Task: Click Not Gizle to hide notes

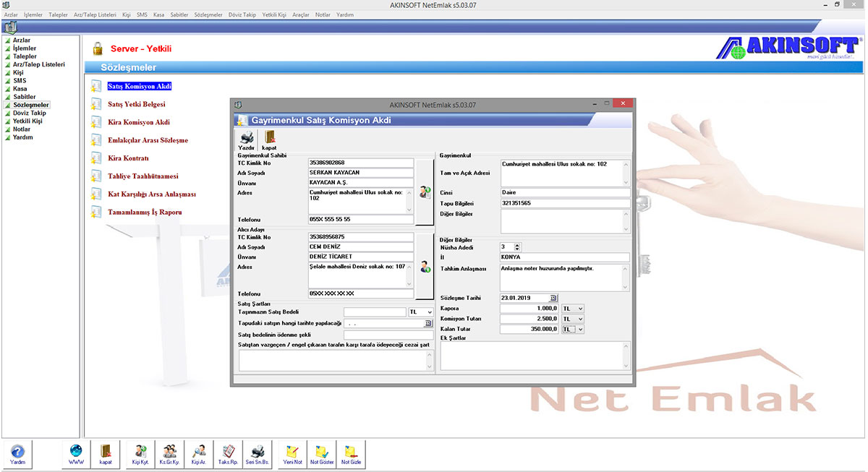Action: click(x=351, y=452)
